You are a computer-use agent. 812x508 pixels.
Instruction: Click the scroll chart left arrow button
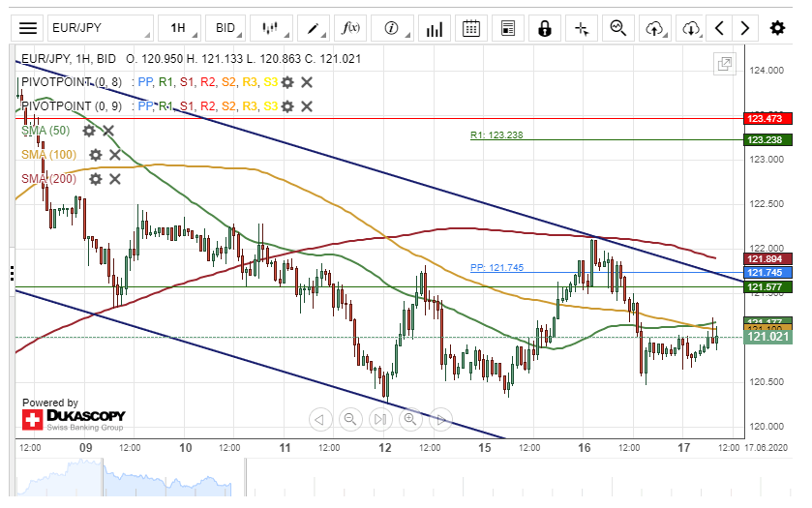pos(320,419)
